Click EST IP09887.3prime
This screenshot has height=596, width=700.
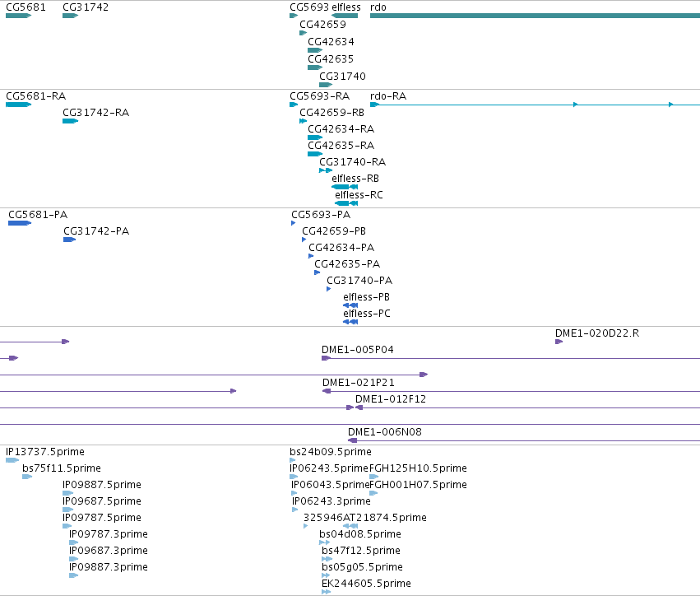point(109,568)
